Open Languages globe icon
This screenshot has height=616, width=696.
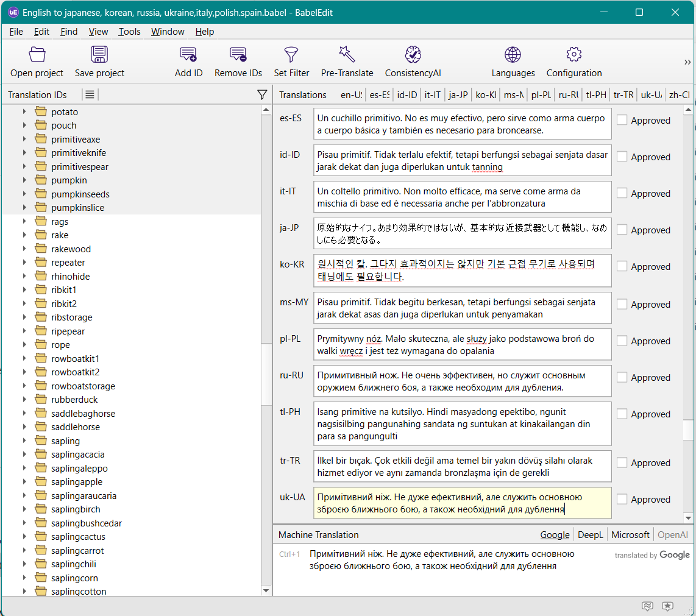coord(513,55)
